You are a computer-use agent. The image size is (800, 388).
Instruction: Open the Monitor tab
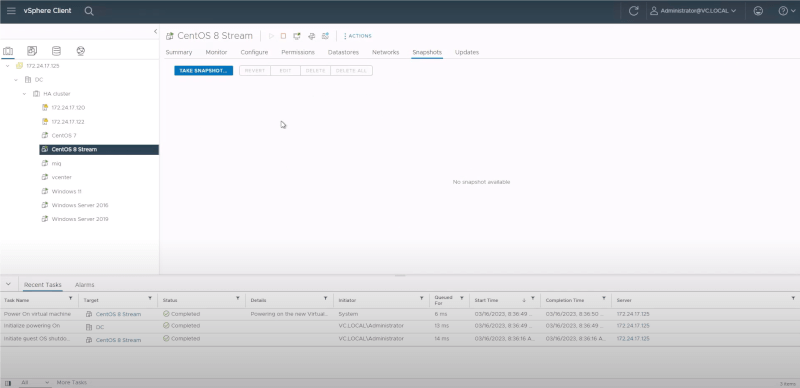tap(216, 52)
